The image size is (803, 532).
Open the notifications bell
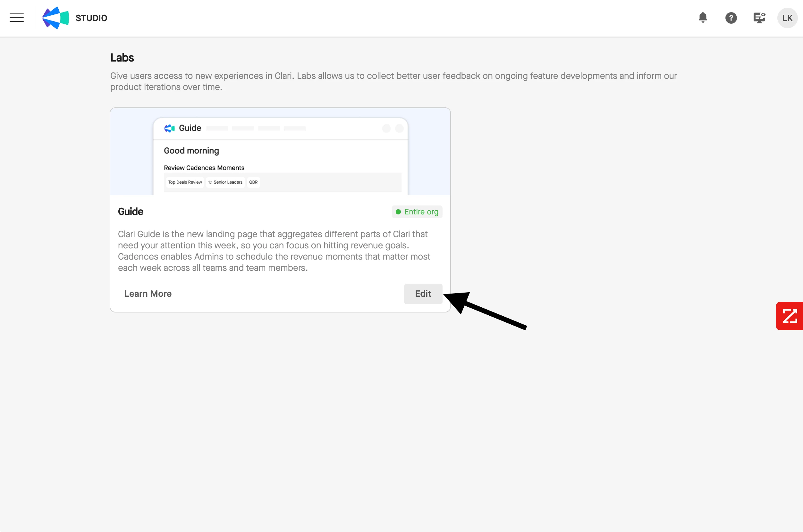703,18
